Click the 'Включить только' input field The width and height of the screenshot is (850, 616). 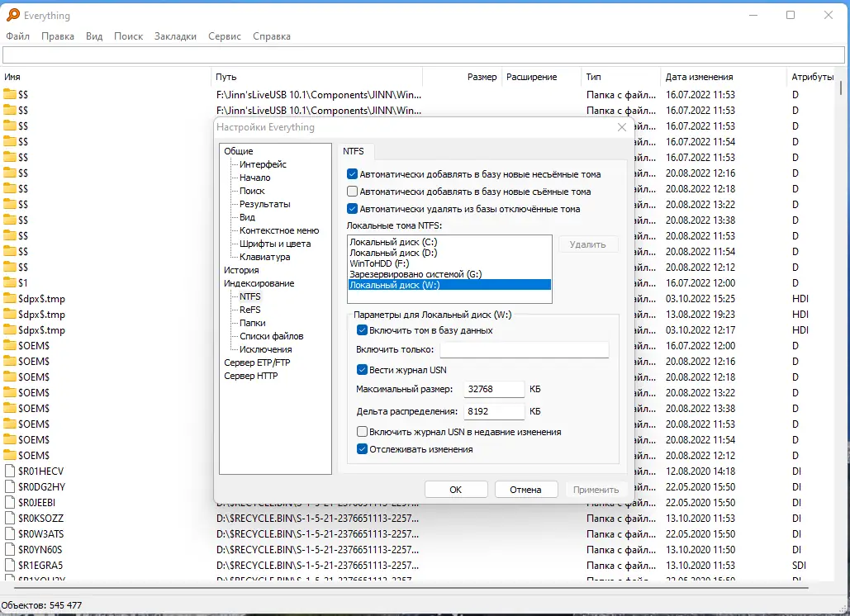pyautogui.click(x=525, y=349)
